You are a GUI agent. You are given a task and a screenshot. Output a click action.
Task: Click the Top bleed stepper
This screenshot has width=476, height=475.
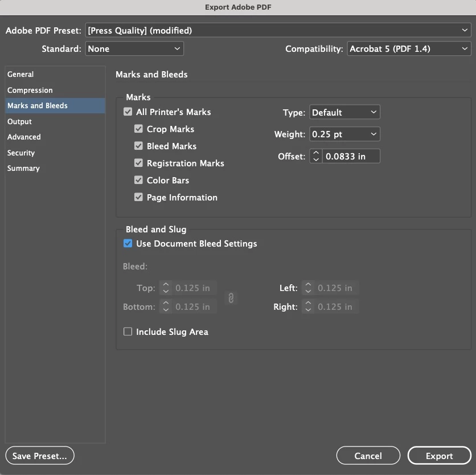[166, 288]
